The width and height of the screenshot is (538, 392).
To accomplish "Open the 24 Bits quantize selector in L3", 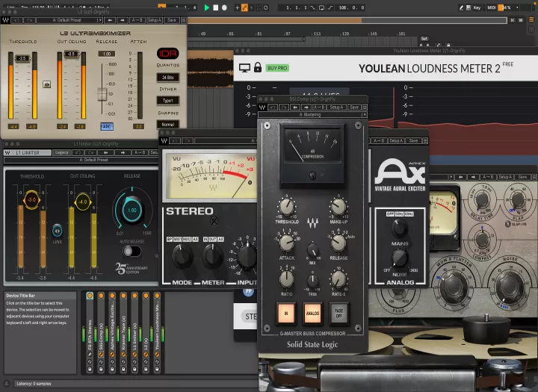I will point(168,78).
